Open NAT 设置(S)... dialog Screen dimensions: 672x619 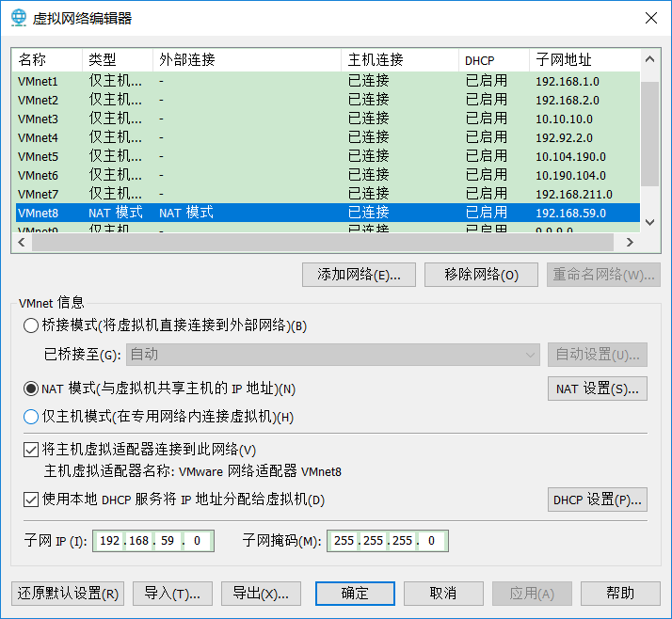[x=598, y=389]
